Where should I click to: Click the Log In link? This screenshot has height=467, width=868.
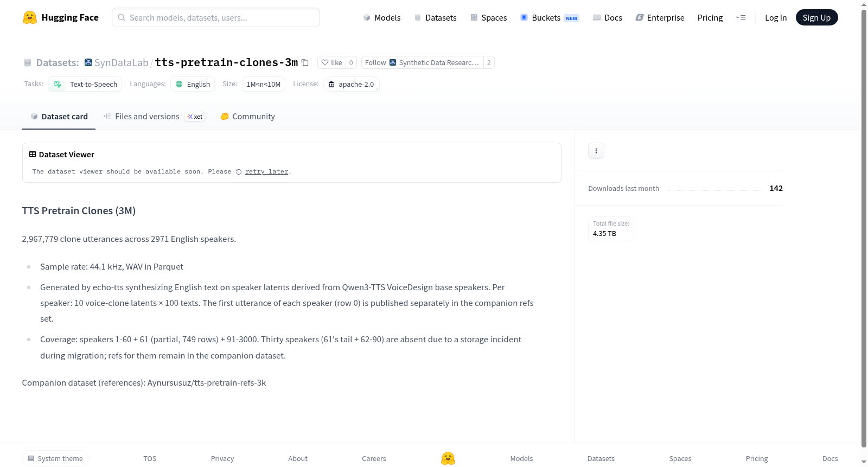pos(776,17)
